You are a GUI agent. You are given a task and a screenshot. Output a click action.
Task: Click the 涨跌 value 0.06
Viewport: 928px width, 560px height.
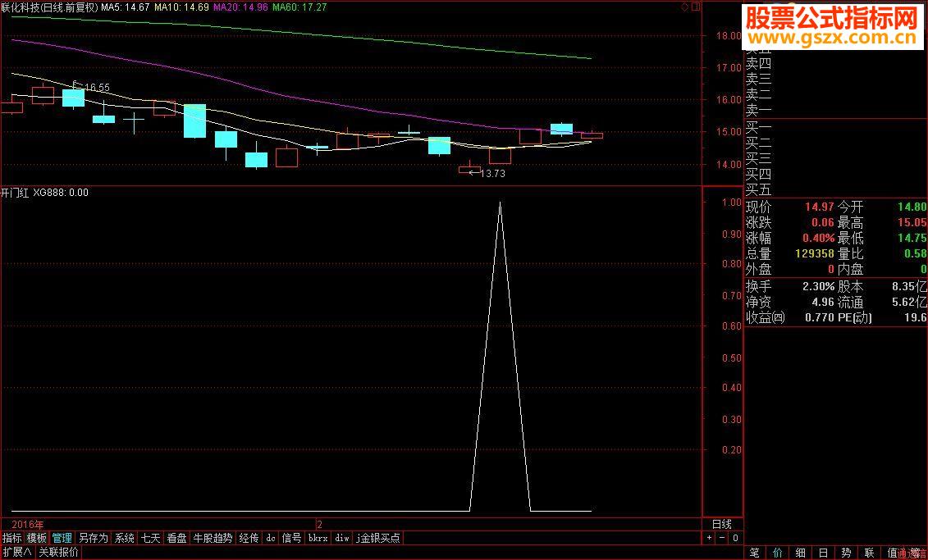[x=823, y=222]
